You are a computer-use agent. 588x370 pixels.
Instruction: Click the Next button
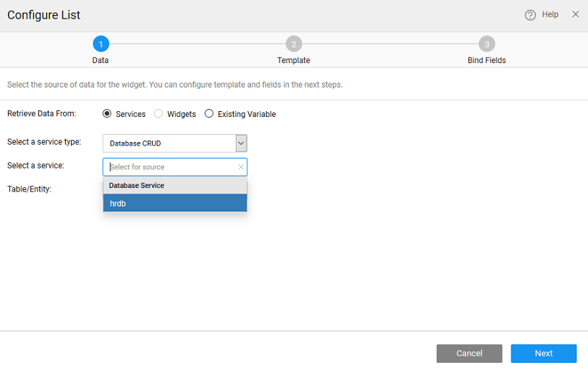tap(544, 354)
